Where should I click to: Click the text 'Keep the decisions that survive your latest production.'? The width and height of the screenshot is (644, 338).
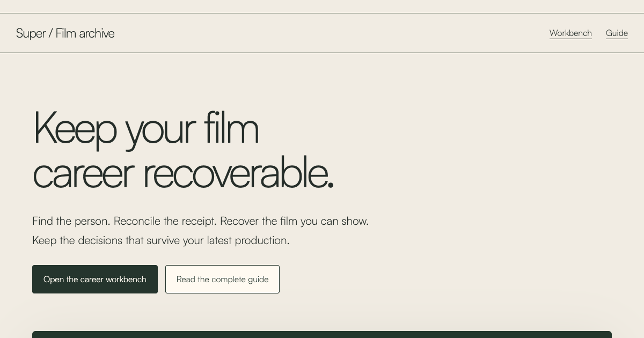point(161,240)
